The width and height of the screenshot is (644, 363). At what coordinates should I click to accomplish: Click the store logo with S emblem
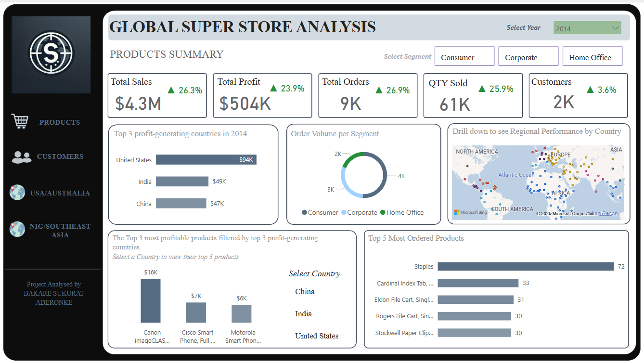point(51,54)
